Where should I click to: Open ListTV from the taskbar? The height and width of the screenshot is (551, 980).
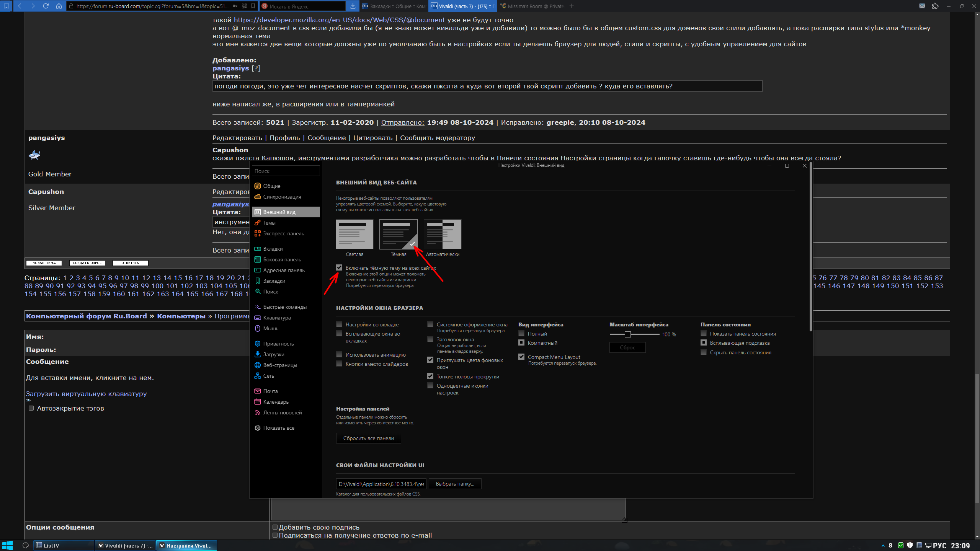pyautogui.click(x=64, y=545)
